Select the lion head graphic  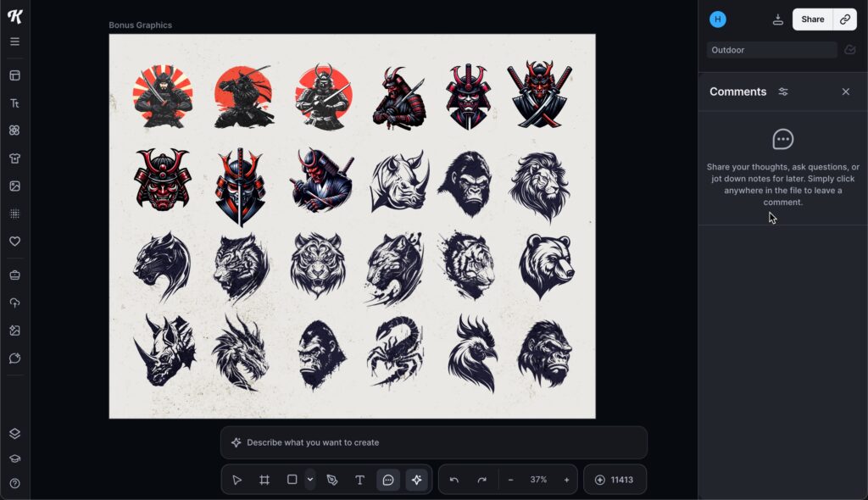coord(540,186)
